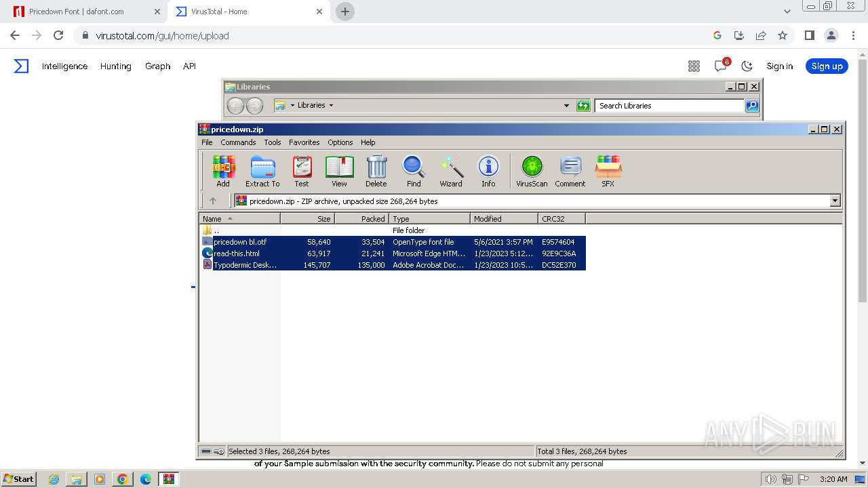Select pricedown bl.otf file
This screenshot has width=868, height=488.
pos(393,241)
